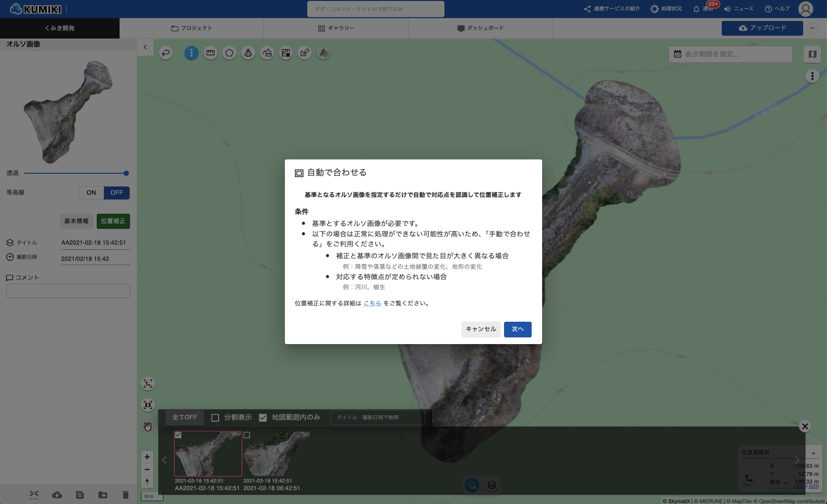The image size is (827, 504).
Task: Click the undo arrow toolbar icon
Action: 166,53
